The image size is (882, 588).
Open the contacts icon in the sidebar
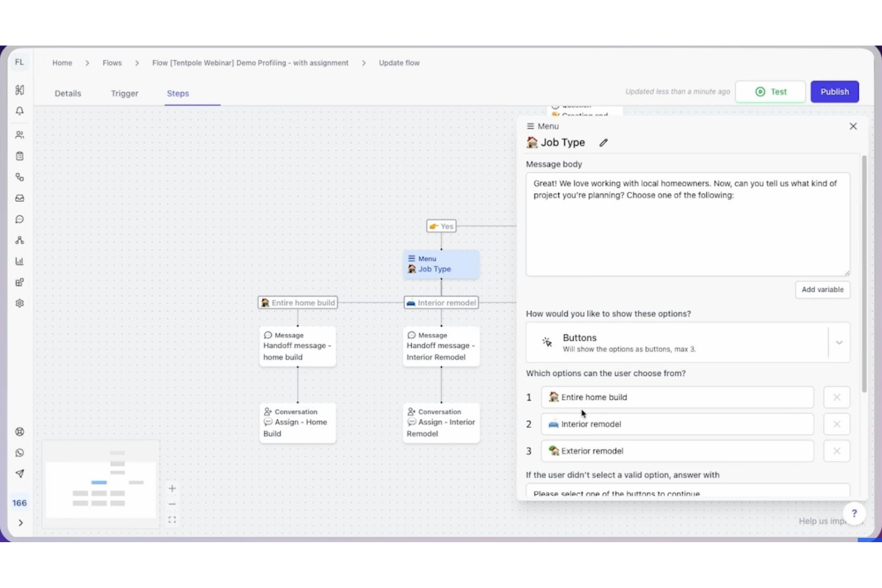pyautogui.click(x=20, y=134)
